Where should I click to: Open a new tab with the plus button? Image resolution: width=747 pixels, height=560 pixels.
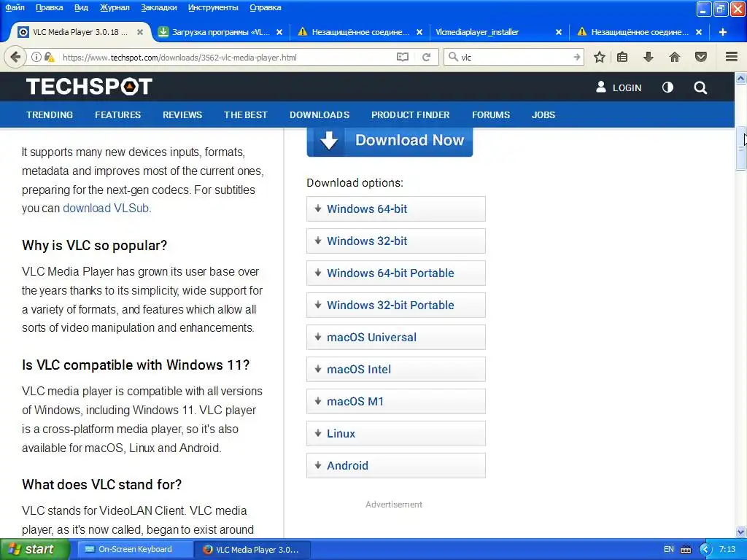[x=723, y=32]
